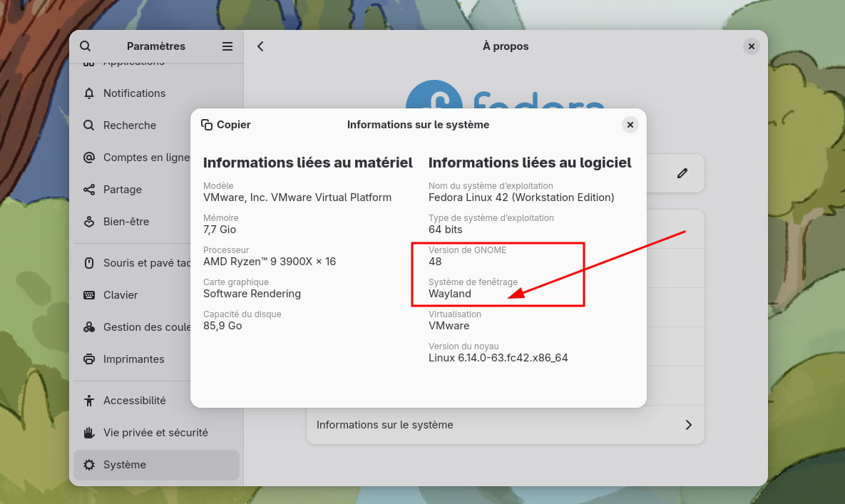Select Bien-être in the sidebar
The height and width of the screenshot is (504, 845).
click(156, 221)
